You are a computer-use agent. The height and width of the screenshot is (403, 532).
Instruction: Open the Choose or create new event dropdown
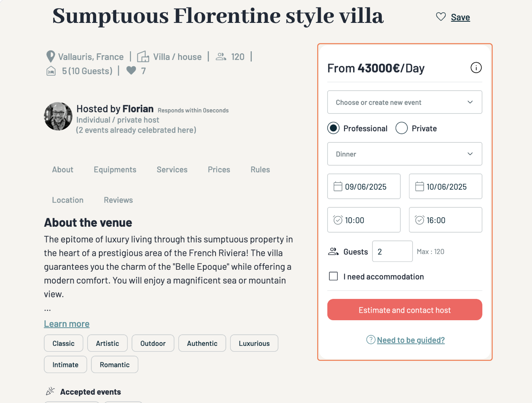[x=404, y=102]
